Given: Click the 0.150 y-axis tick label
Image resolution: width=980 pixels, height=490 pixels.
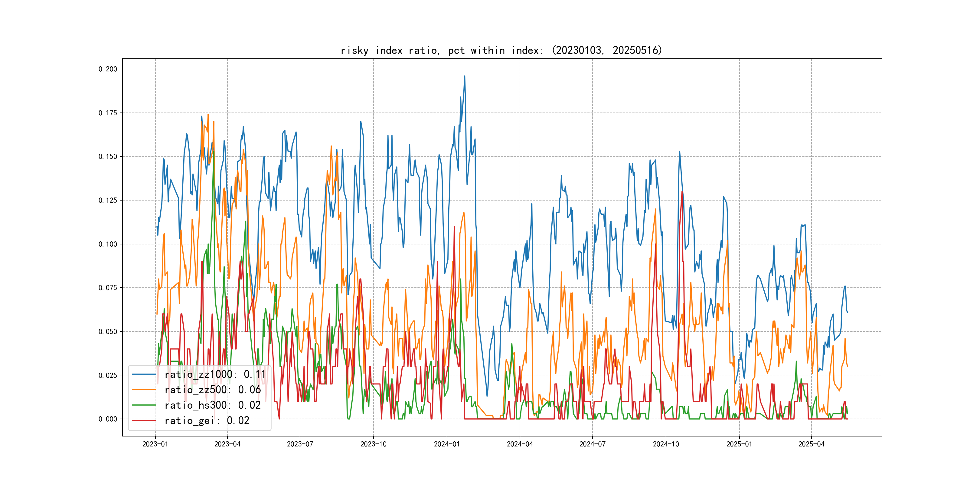Looking at the screenshot, I should [108, 156].
